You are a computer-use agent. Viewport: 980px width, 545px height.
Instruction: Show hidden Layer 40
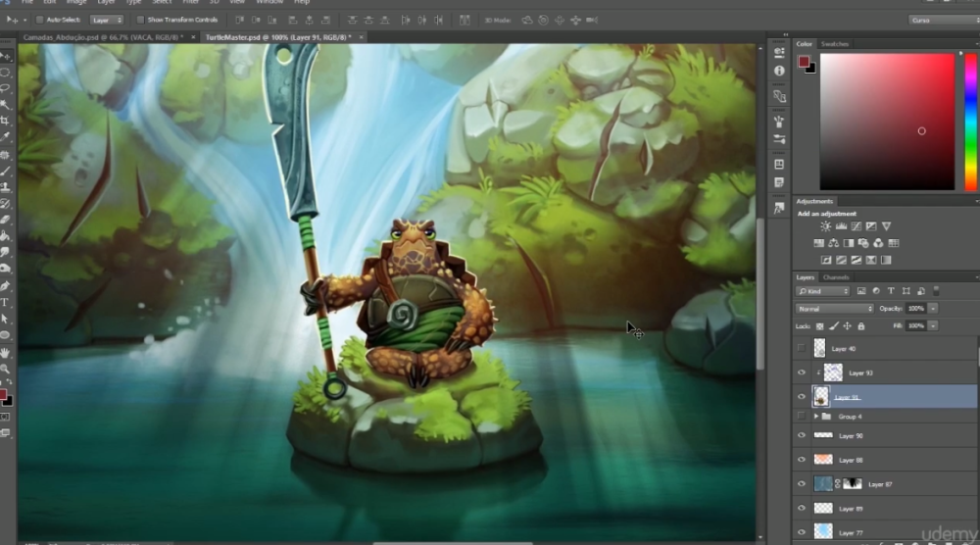click(x=802, y=348)
